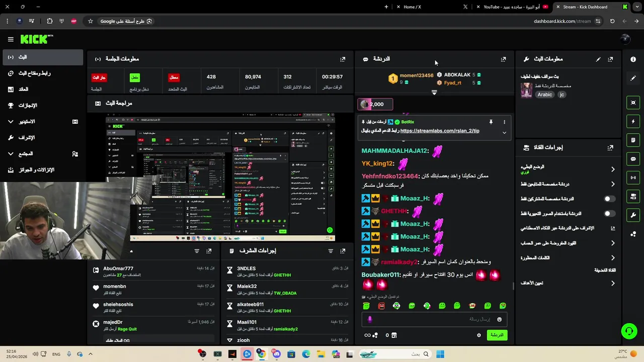Toggle the lightning bolt widget in right rail
This screenshot has width=644, height=362.
pos(633,121)
